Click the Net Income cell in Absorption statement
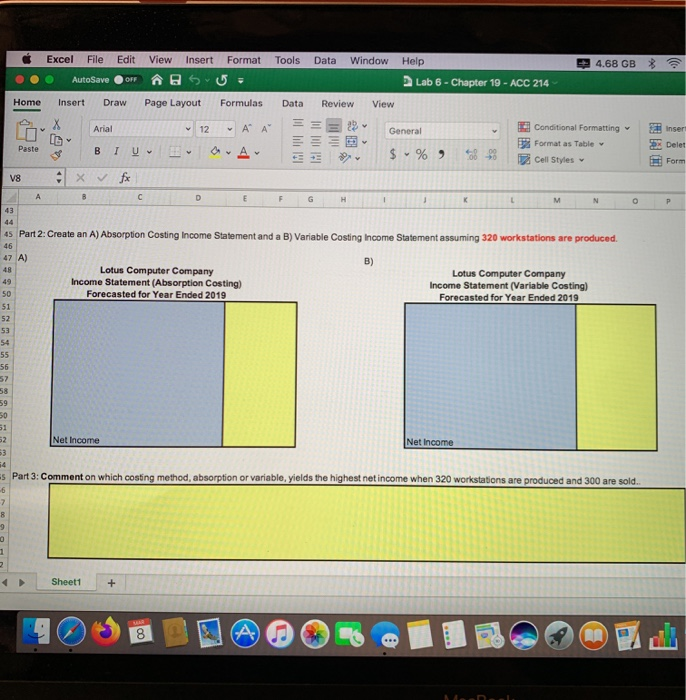 (x=137, y=440)
